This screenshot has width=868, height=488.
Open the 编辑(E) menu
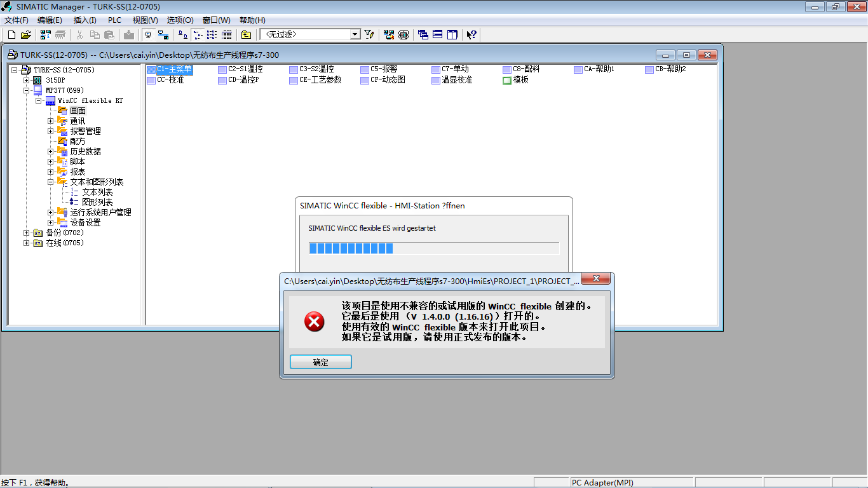[50, 20]
